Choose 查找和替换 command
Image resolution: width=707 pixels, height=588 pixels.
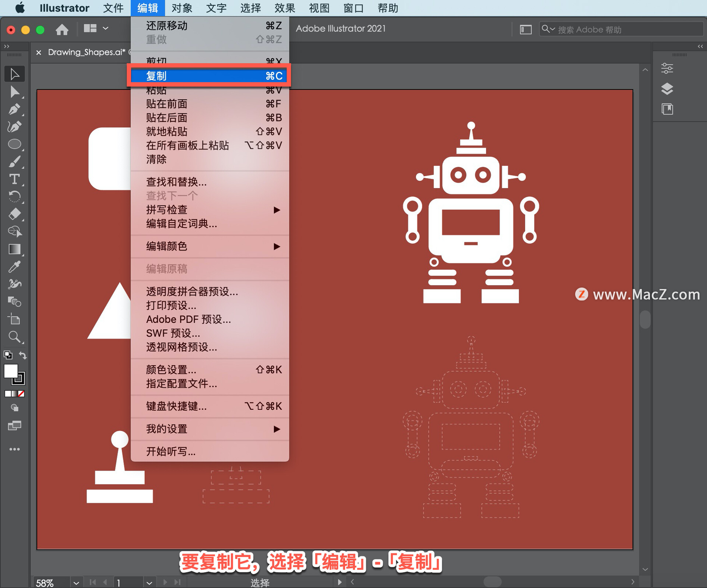click(210, 182)
